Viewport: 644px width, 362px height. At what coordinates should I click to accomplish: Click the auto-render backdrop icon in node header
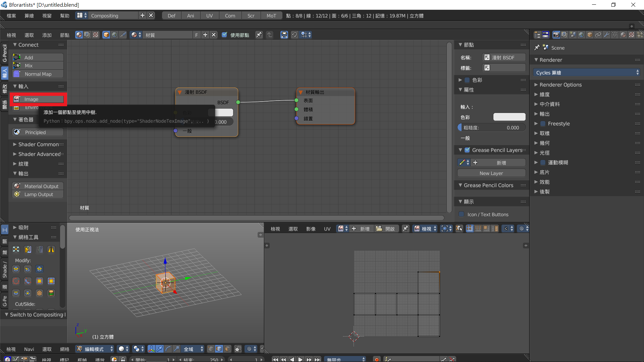(x=284, y=35)
